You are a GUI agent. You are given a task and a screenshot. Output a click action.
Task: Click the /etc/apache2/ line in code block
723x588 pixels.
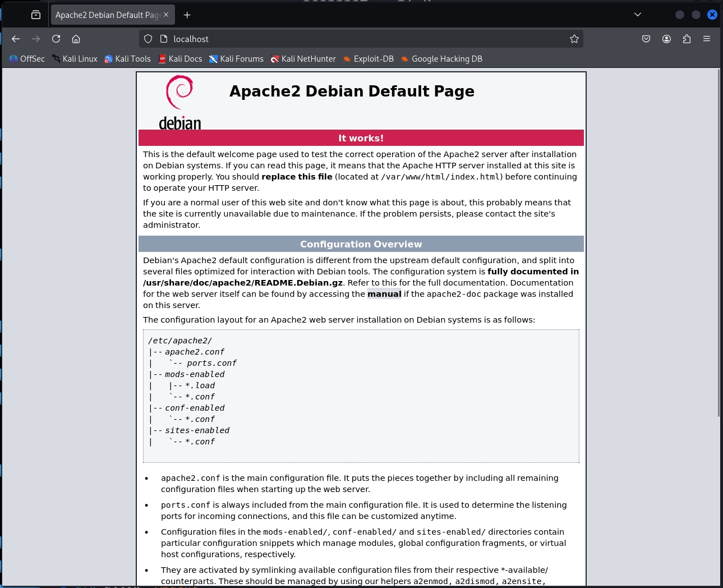(180, 341)
